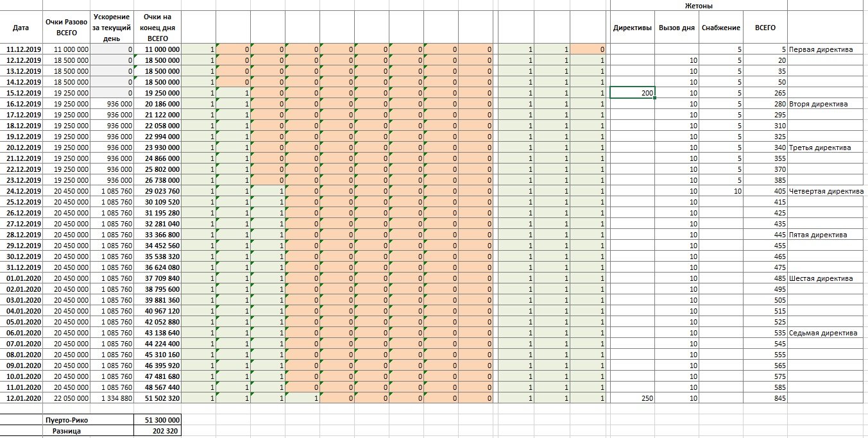Select the Директивы cell containing 200

633,93
